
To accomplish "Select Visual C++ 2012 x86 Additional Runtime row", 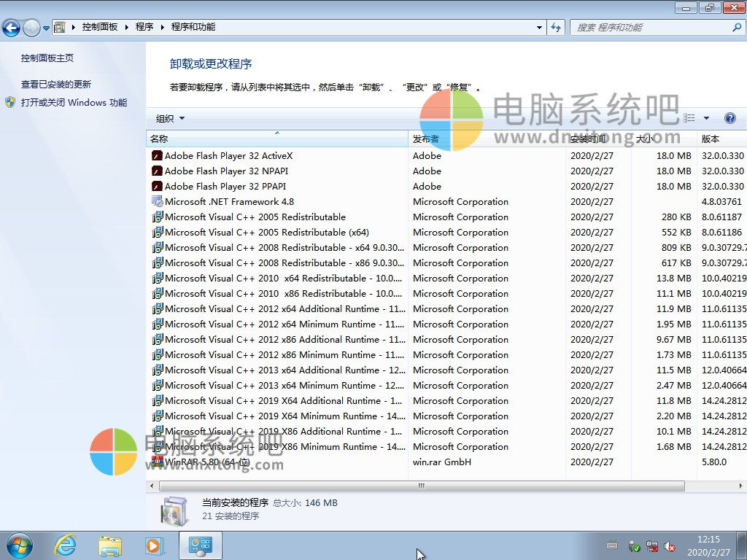I will tap(446, 340).
